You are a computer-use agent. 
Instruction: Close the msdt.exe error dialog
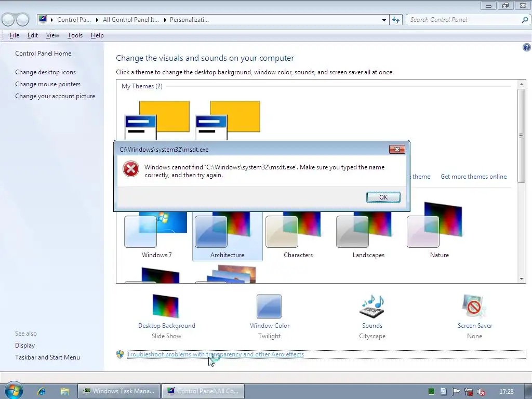click(397, 149)
